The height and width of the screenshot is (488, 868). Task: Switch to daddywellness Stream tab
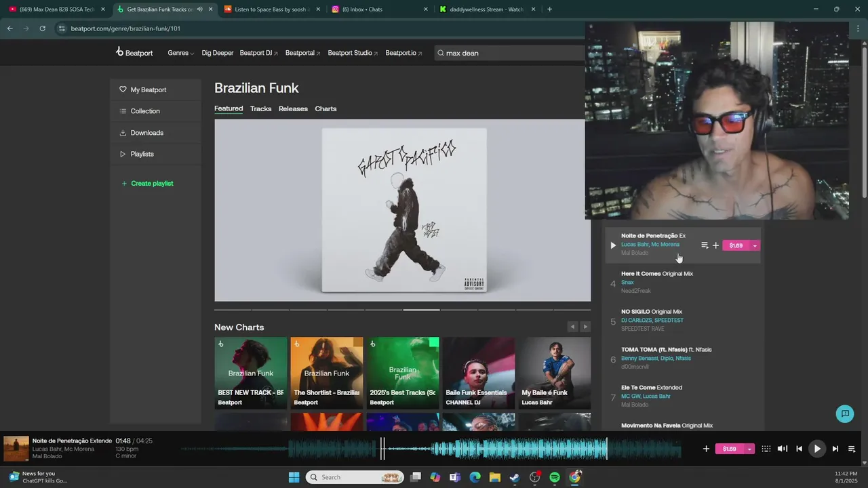487,9
